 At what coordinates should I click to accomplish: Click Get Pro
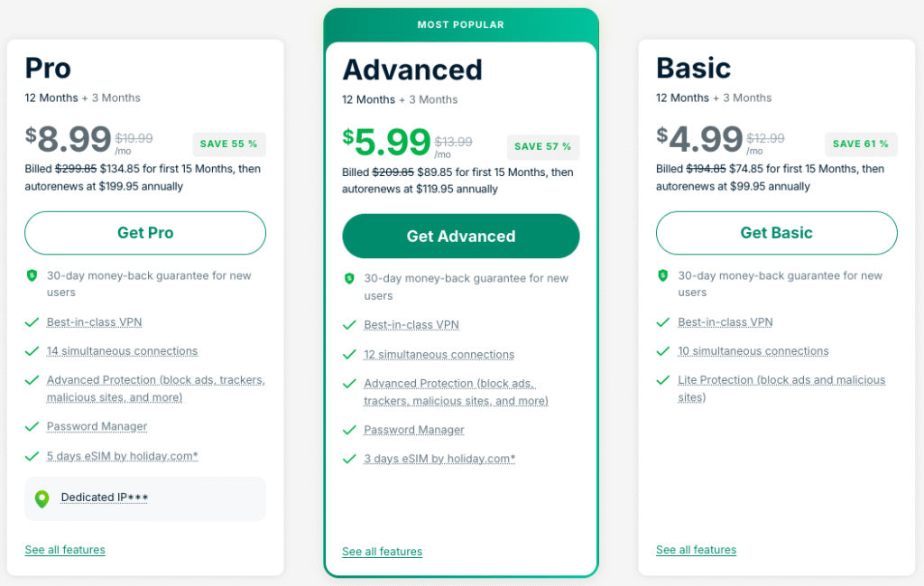pos(144,232)
